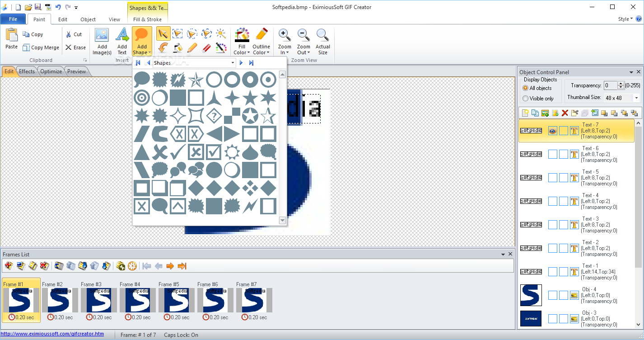Click the Transparency value field
The image size is (644, 340).
point(611,85)
